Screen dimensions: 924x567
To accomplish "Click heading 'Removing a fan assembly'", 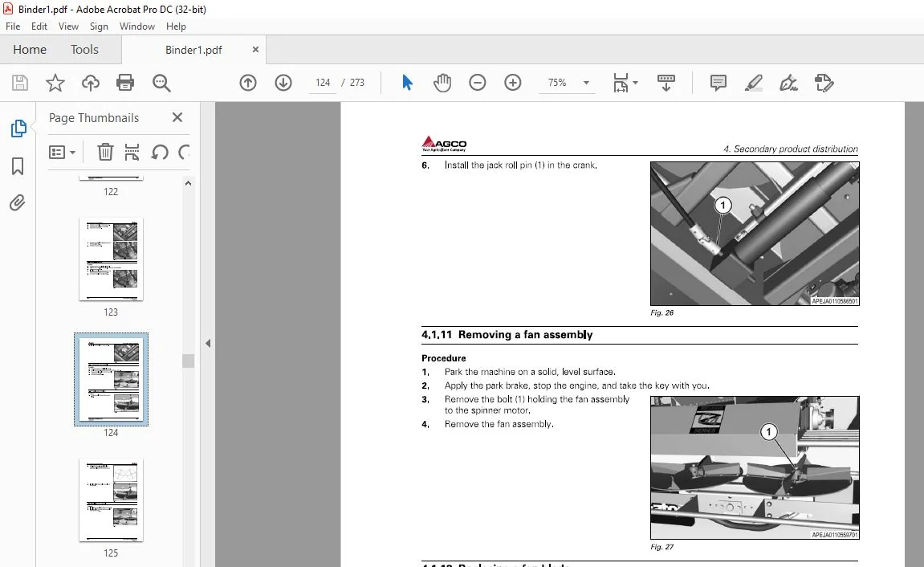I will pos(526,335).
